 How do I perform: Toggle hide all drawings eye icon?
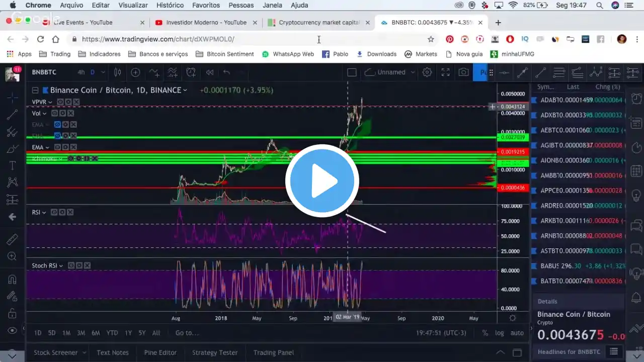tap(12, 330)
